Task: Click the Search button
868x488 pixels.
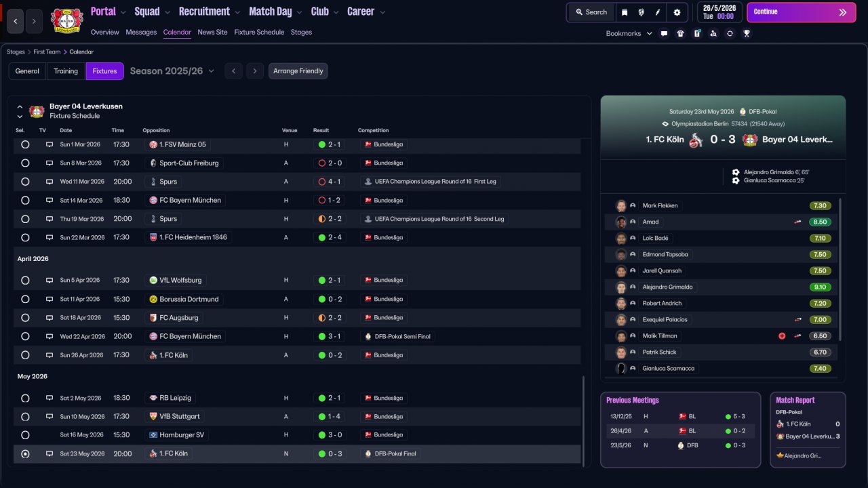Action: 591,12
